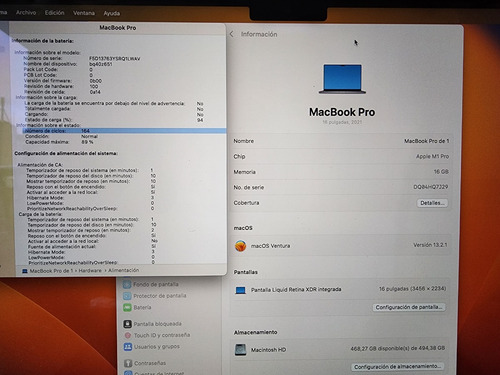Click the Nombre row in Información
The image size is (500, 375).
341,141
